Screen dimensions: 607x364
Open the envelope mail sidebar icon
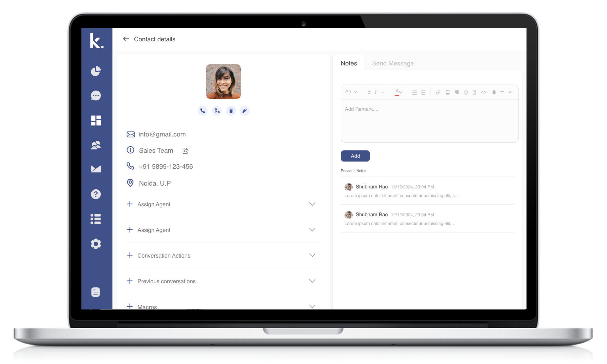96,169
